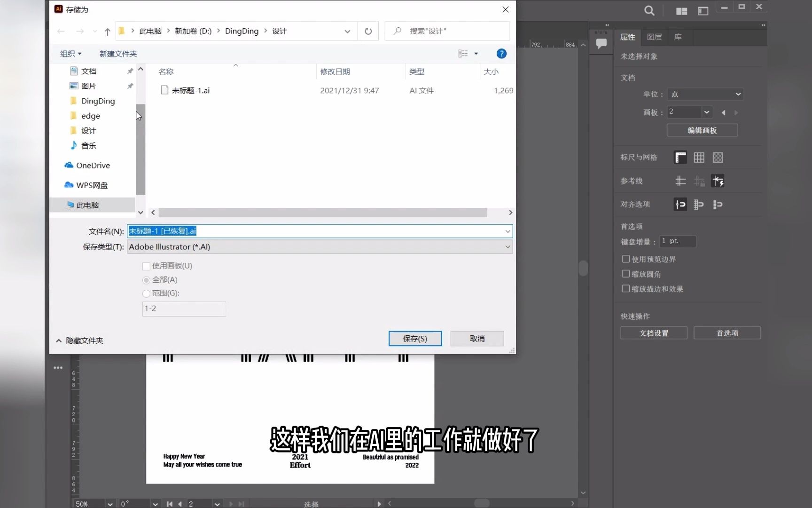
Task: Open the 保存类型 file format dropdown
Action: point(507,246)
